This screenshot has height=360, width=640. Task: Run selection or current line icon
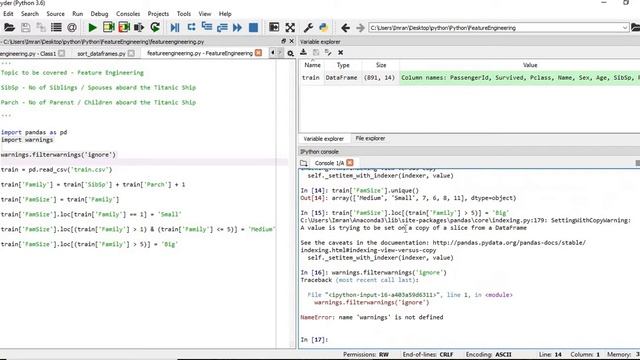coord(139,28)
